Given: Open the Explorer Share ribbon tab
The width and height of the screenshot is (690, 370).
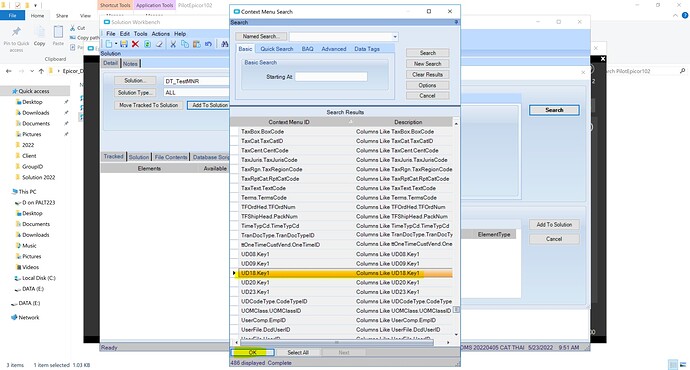Looking at the screenshot, I should [62, 15].
